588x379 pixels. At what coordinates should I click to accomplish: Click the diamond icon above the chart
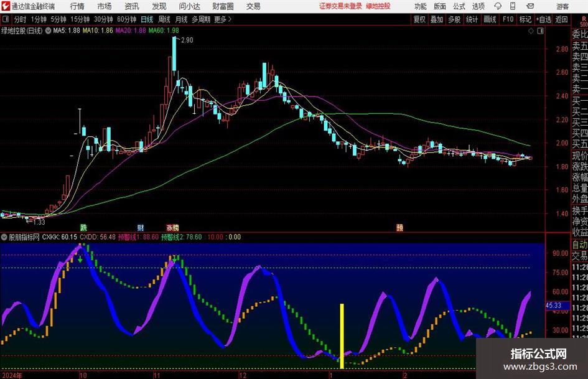pyautogui.click(x=531, y=31)
